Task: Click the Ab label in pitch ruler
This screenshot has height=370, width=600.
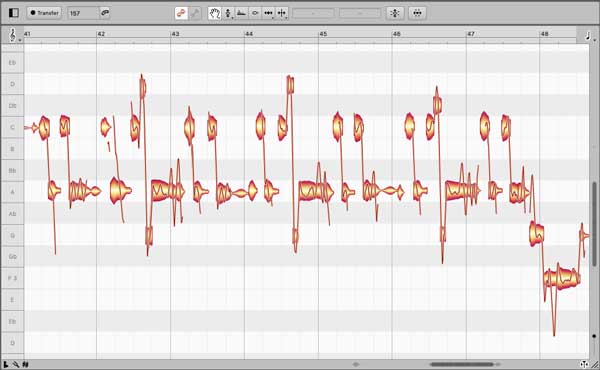Action: click(x=12, y=214)
